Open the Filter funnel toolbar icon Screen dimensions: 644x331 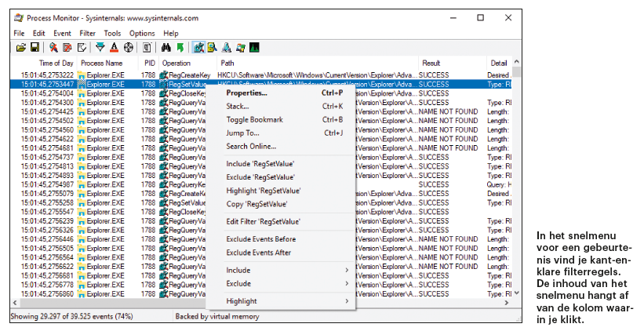click(100, 48)
